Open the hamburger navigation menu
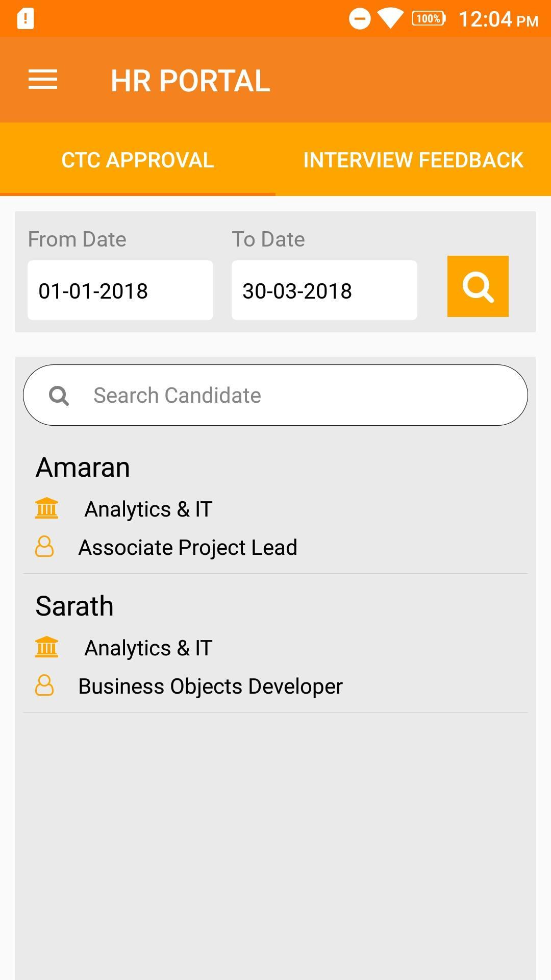Viewport: 551px width, 980px height. pos(43,80)
